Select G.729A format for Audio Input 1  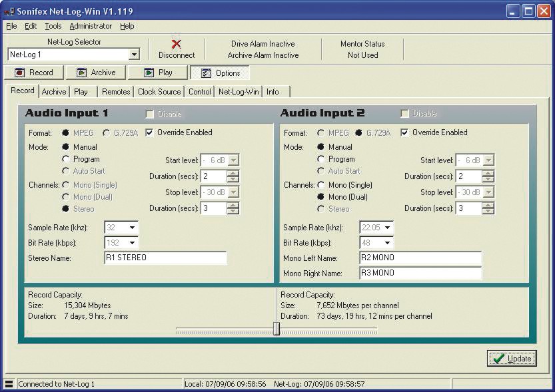click(106, 133)
